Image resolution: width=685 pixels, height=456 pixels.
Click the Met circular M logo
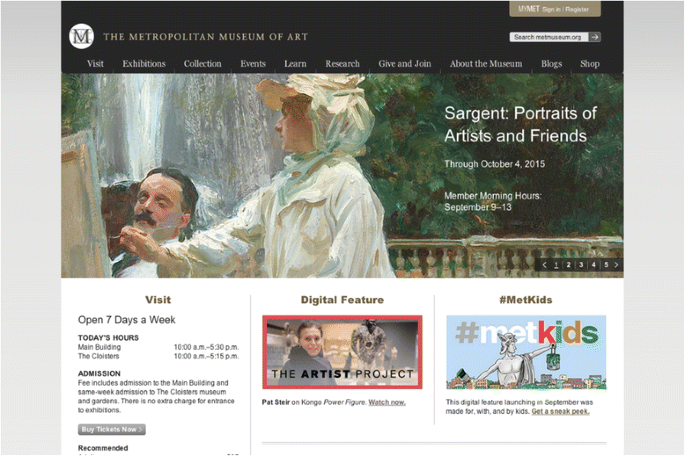82,36
